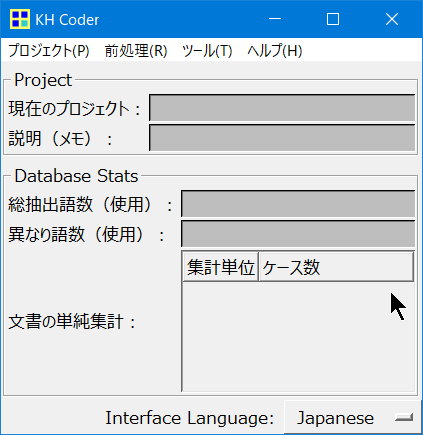Image resolution: width=423 pixels, height=435 pixels.
Task: Click the 集計単位 column header
Action: point(221,267)
